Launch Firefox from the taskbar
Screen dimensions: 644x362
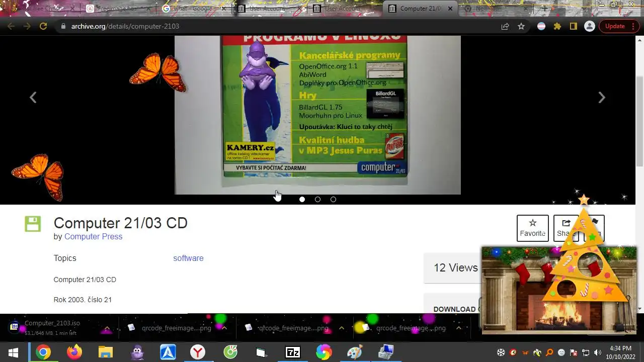74,352
